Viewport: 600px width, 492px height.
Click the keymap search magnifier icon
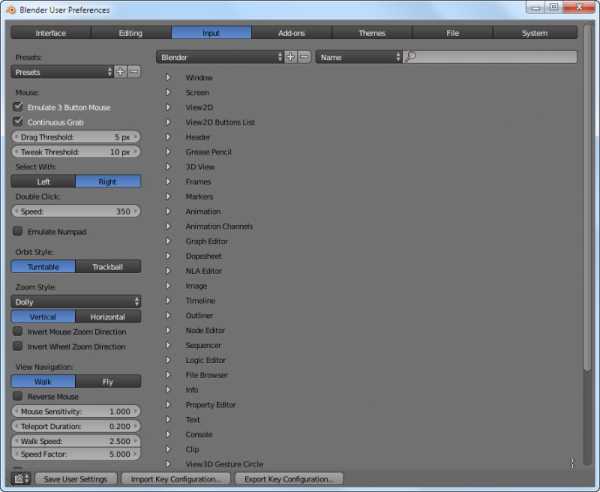[x=410, y=57]
